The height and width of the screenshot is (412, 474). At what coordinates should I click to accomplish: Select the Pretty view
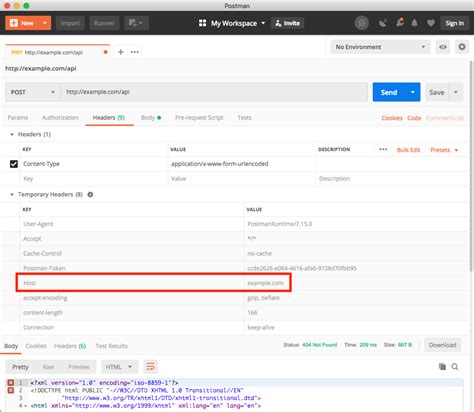pos(20,367)
